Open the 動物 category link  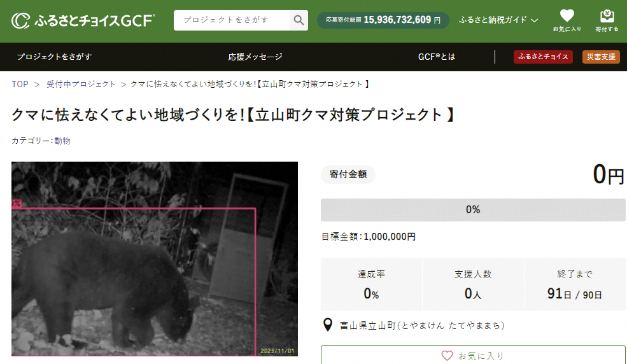(x=62, y=141)
